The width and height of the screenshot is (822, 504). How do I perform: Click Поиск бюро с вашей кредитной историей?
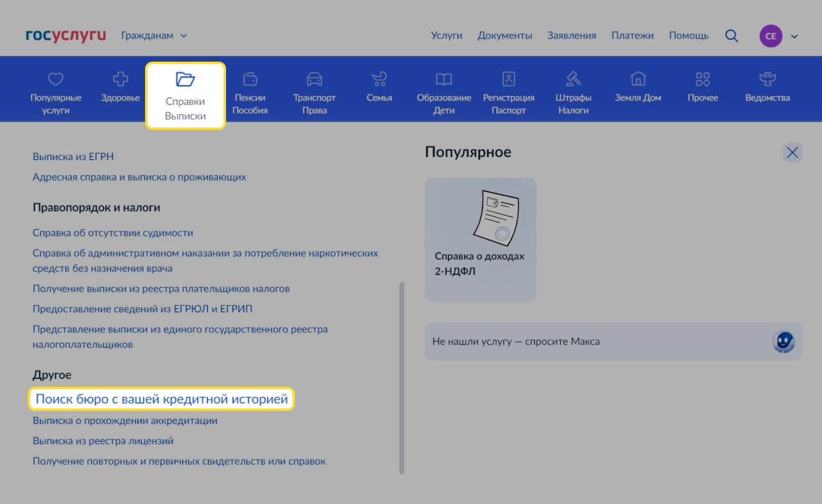(162, 399)
